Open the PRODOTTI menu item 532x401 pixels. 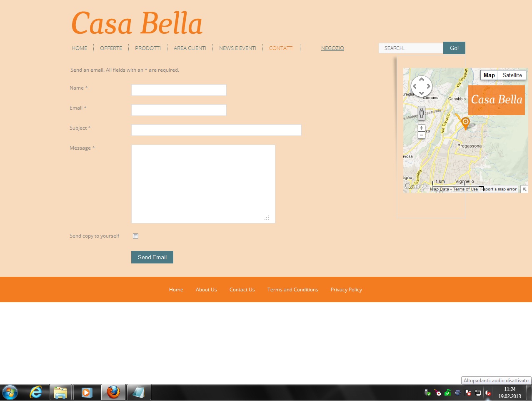(x=148, y=48)
